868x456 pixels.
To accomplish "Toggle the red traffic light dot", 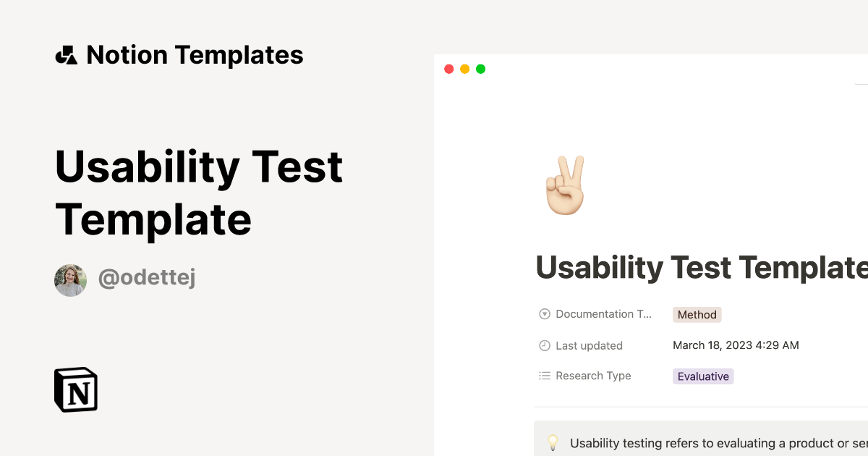I will [448, 69].
